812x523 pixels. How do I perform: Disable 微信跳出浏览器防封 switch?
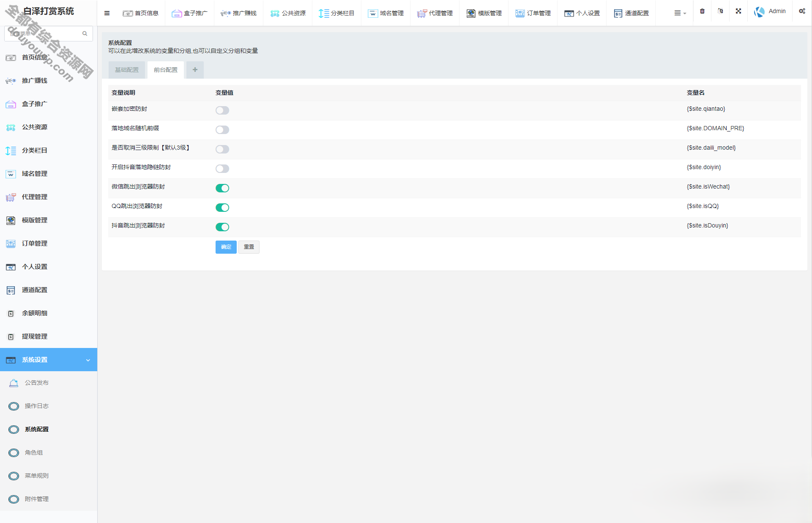click(222, 188)
